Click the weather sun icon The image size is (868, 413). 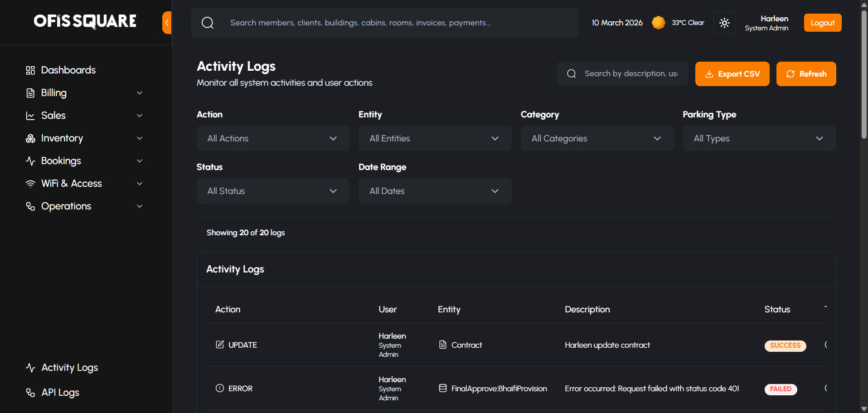tap(658, 23)
